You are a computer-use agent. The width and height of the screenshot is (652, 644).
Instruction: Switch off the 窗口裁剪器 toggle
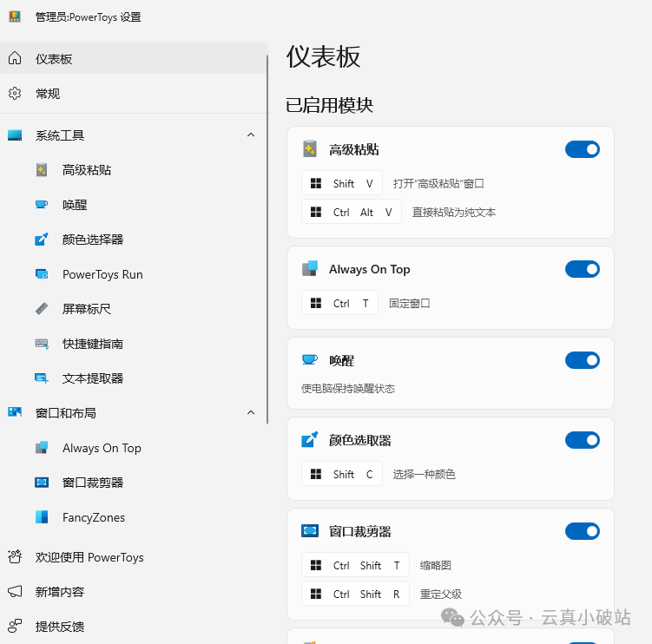[583, 531]
